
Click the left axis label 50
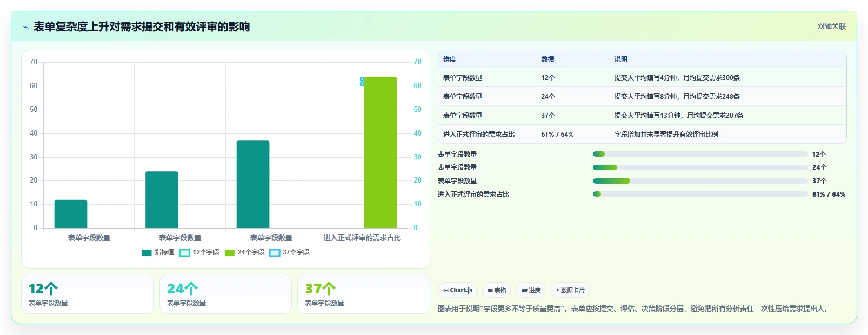(34, 110)
